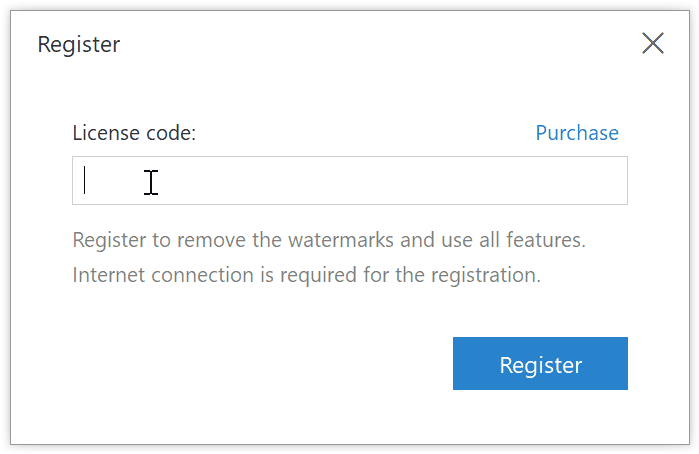Click the blue Purchase text above field
699x454 pixels.
click(x=577, y=133)
